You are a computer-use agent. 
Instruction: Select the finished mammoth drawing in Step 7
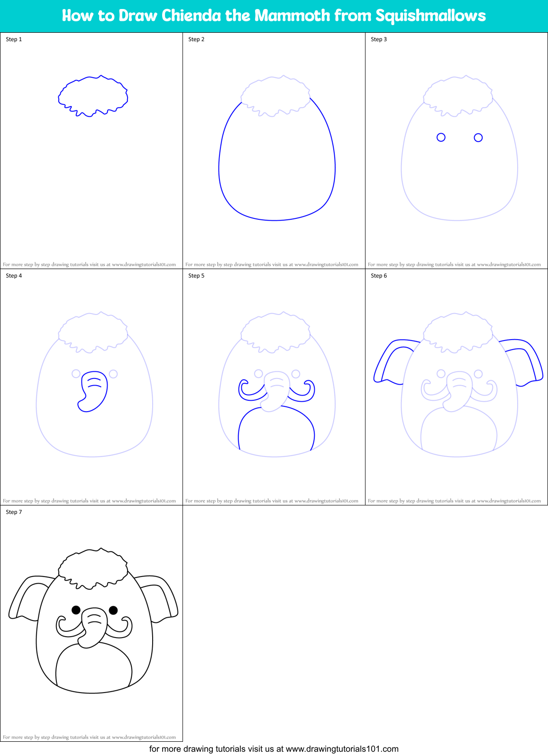pos(93,621)
